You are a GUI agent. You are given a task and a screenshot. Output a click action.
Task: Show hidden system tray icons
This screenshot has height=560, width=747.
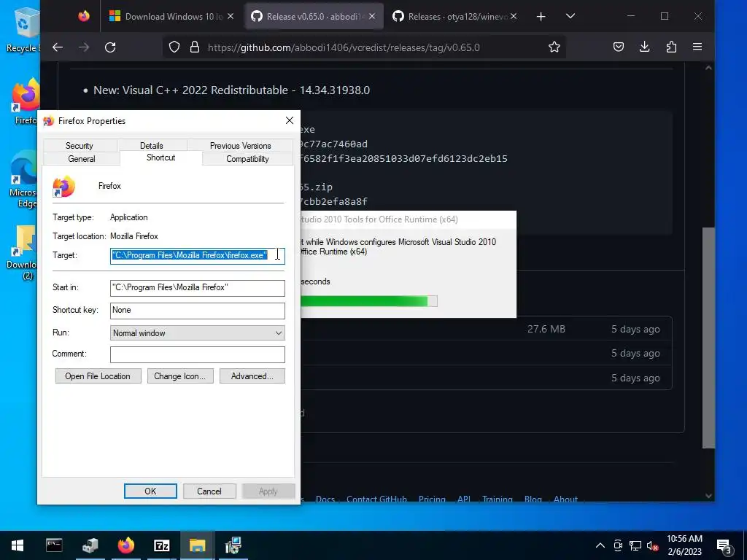pos(600,545)
